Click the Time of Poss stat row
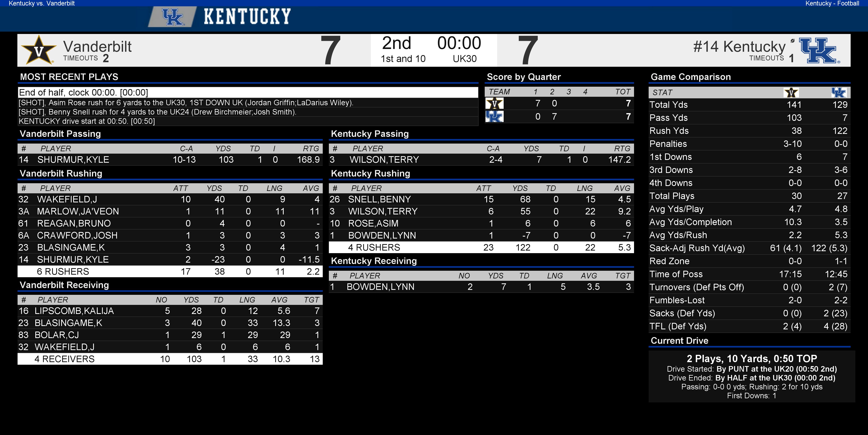 tap(749, 274)
